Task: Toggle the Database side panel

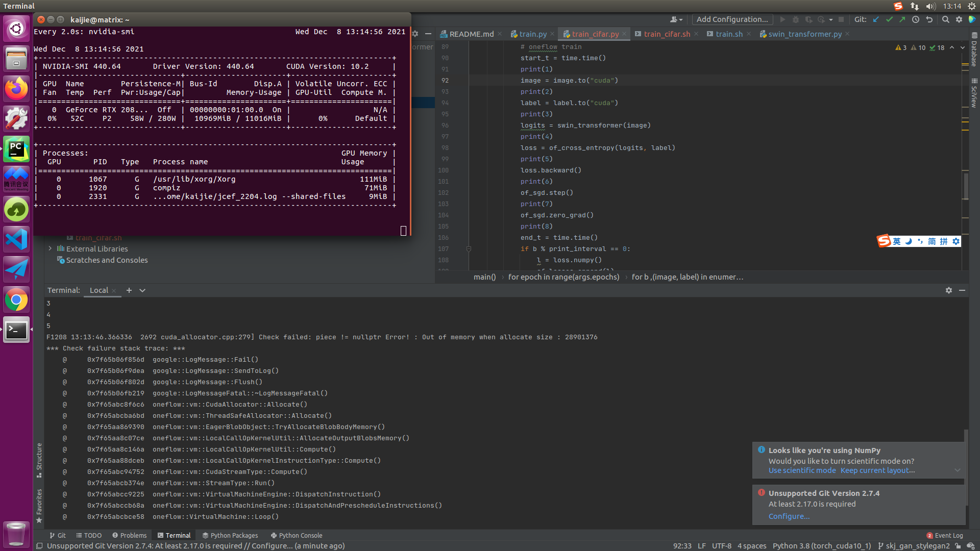Action: point(974,50)
